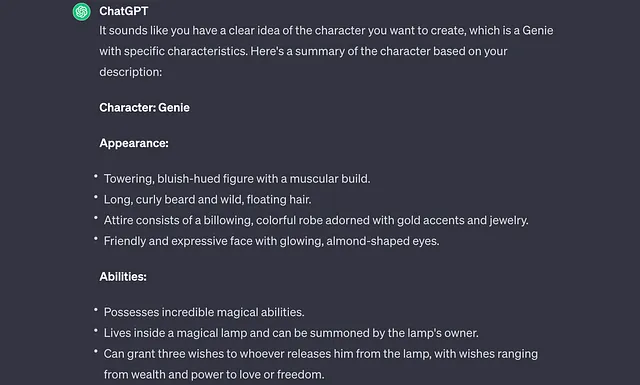Click the 'Attire consists of a billowing' line

316,220
